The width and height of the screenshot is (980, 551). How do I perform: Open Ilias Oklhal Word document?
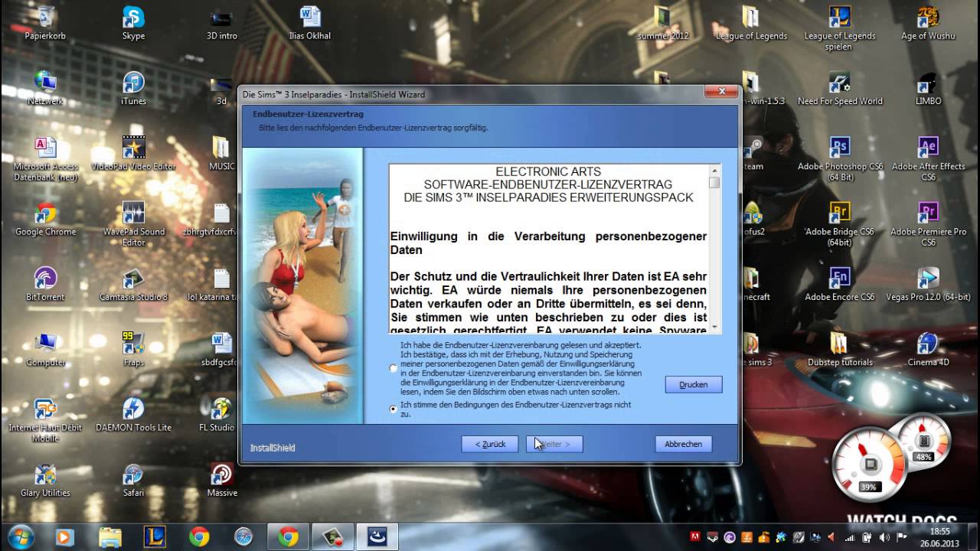(x=310, y=22)
